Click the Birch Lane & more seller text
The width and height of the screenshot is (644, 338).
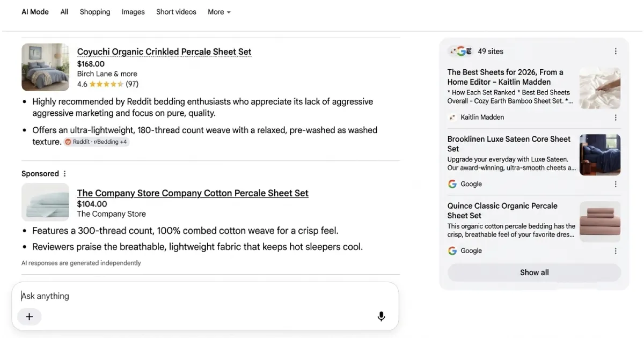(x=107, y=74)
